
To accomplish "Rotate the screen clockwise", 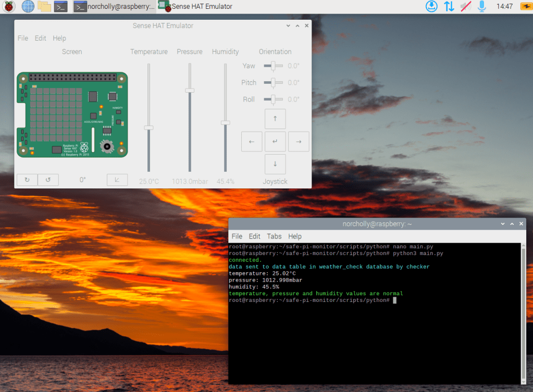I will pos(27,180).
